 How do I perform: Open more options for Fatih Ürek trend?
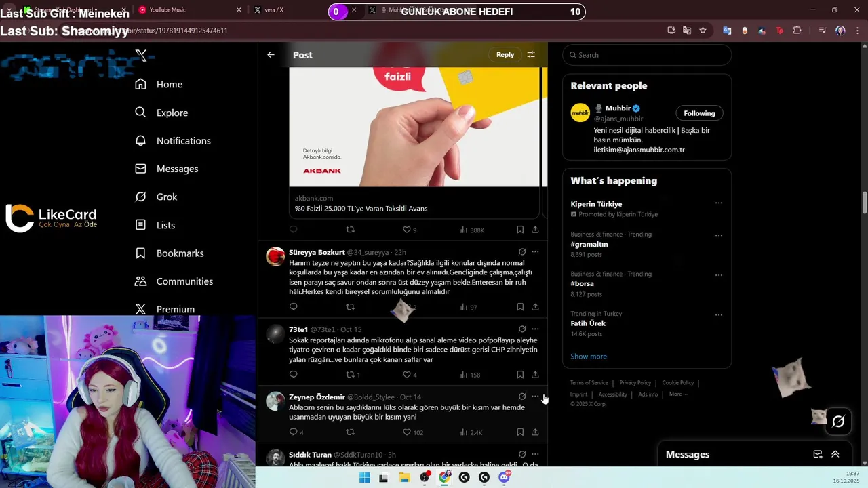(719, 314)
